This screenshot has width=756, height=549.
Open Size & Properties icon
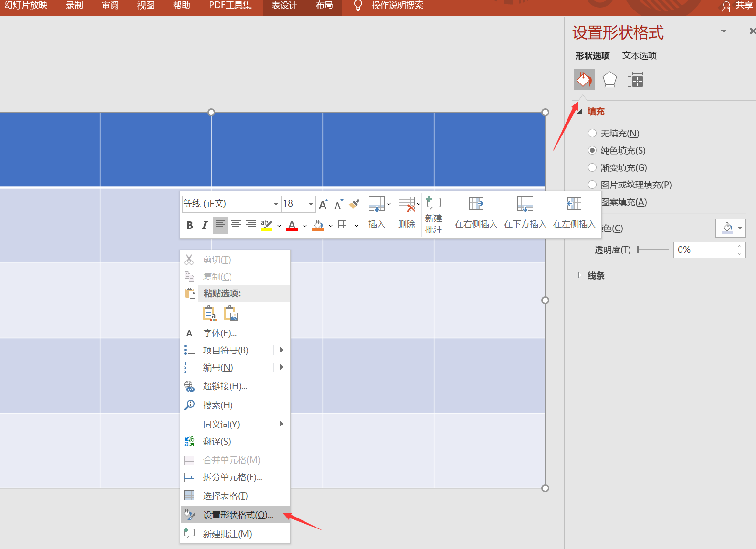(636, 80)
